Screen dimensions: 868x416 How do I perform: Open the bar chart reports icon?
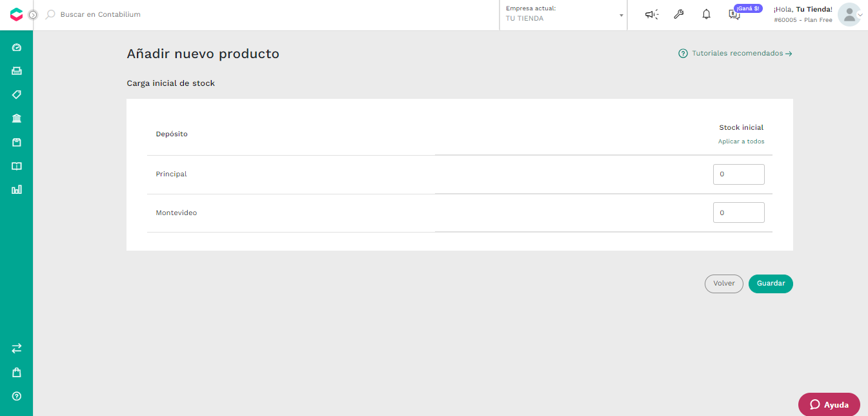[17, 189]
